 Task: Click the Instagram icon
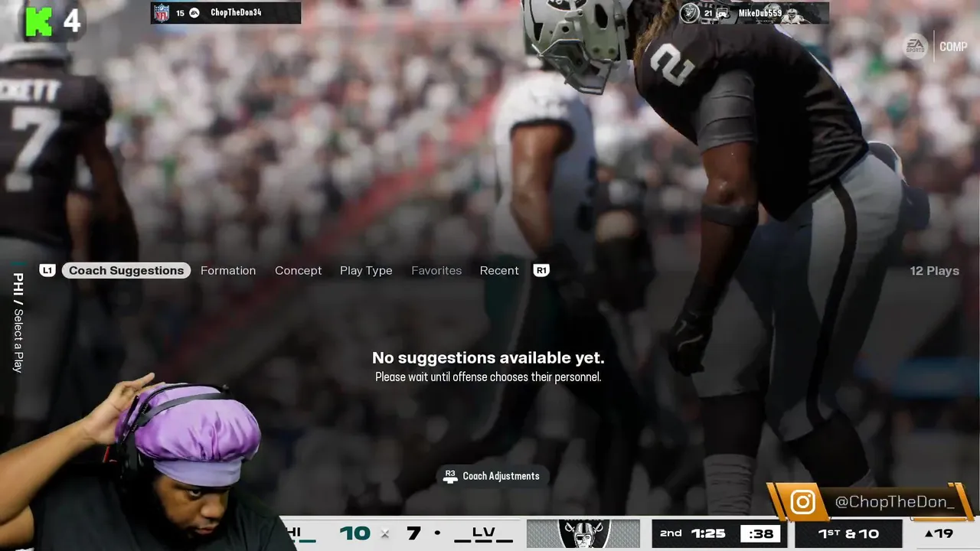tap(802, 502)
